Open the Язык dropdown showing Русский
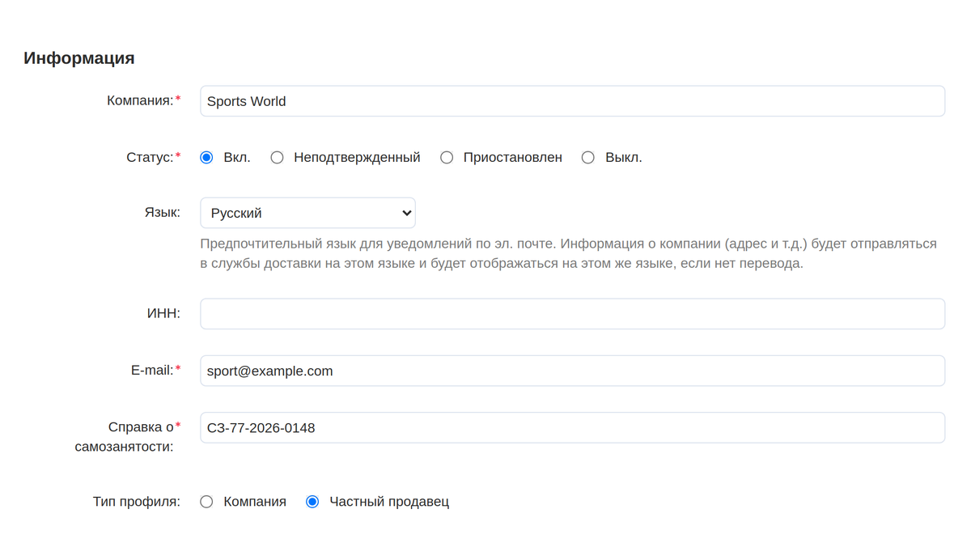971x560 pixels. pyautogui.click(x=307, y=213)
